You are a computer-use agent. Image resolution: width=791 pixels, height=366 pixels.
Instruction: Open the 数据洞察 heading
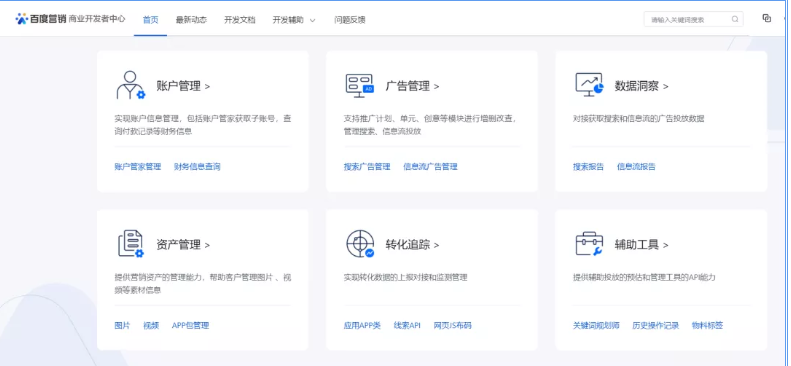point(641,86)
